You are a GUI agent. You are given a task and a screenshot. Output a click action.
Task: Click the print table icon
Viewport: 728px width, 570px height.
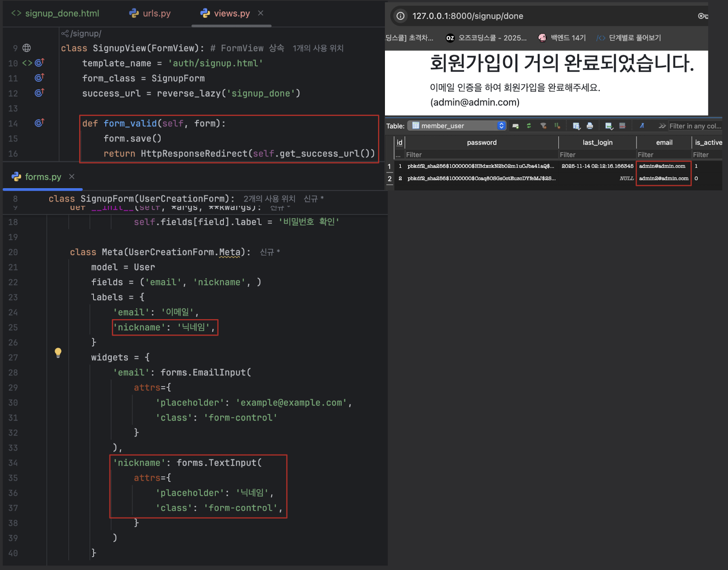[590, 126]
